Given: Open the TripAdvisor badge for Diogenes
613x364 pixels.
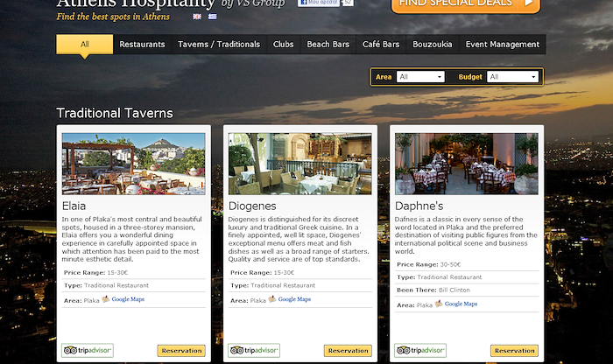Looking at the screenshot, I should click(x=254, y=350).
